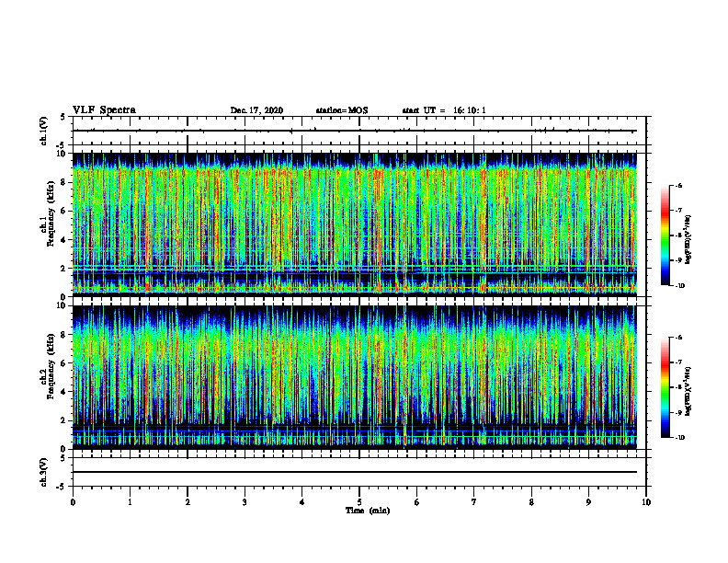728x563 pixels.
Task: Click the time axis tick label '0'
Action: [73, 502]
